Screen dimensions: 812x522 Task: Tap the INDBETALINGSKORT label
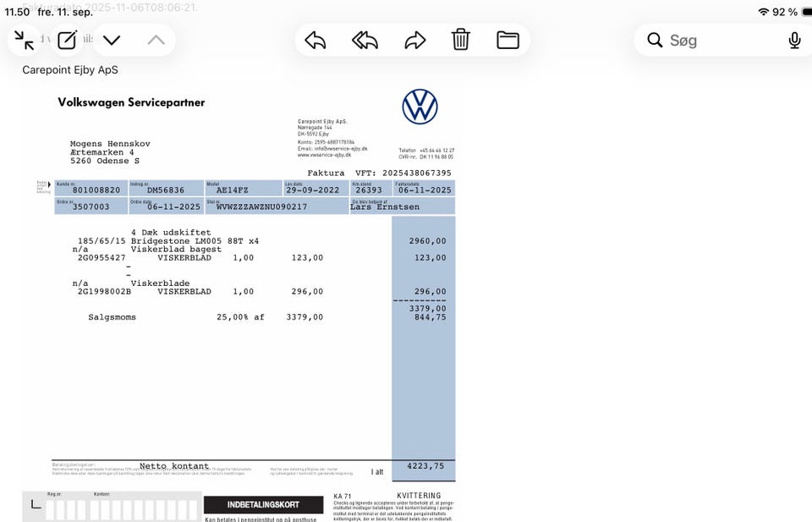click(x=263, y=504)
